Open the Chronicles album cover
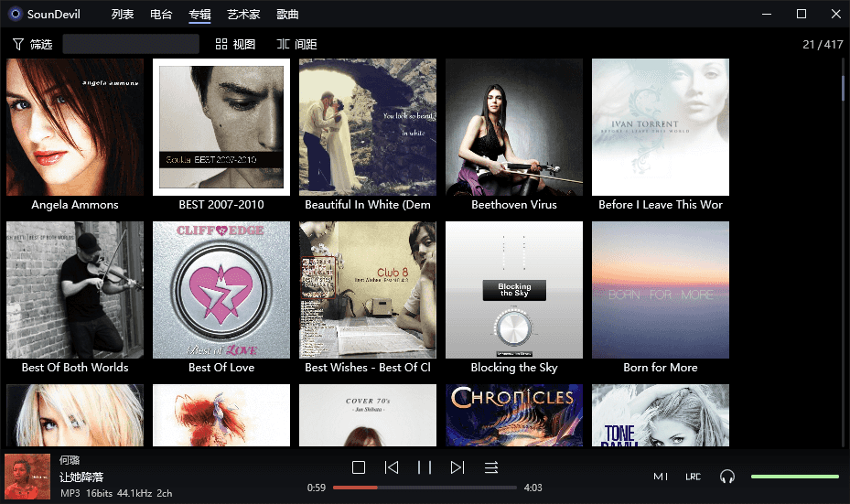 point(514,415)
